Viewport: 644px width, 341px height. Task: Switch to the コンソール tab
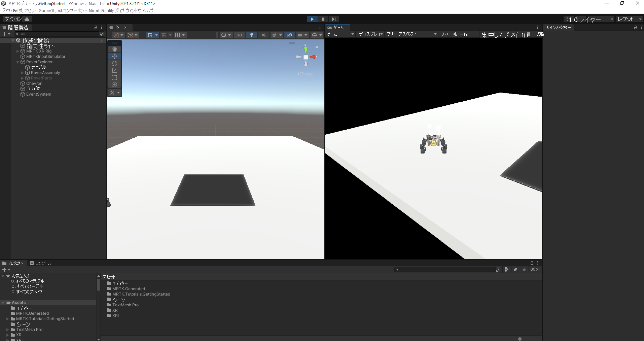pyautogui.click(x=41, y=263)
